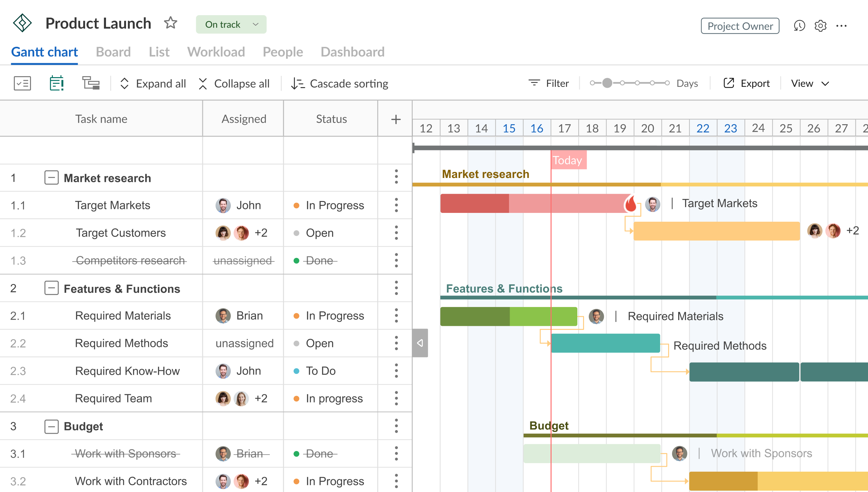
Task: Collapse the Market research task group
Action: [51, 178]
